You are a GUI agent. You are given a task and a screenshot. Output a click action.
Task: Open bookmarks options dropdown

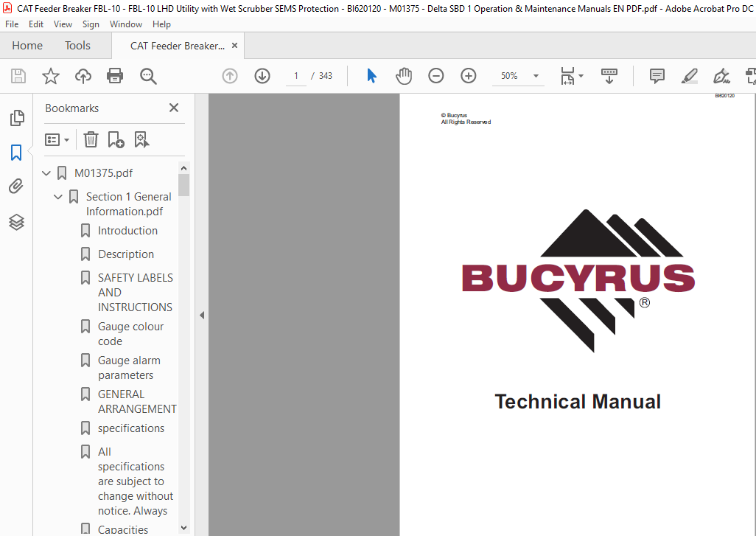click(x=57, y=140)
